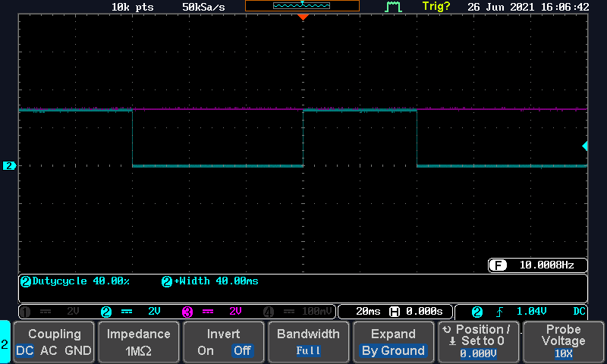Click the H horizontal position icon
The width and height of the screenshot is (607, 364).
(x=395, y=312)
